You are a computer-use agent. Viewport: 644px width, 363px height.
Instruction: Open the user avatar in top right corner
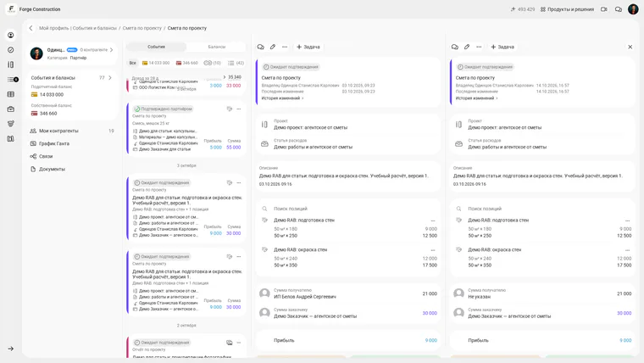tap(633, 9)
